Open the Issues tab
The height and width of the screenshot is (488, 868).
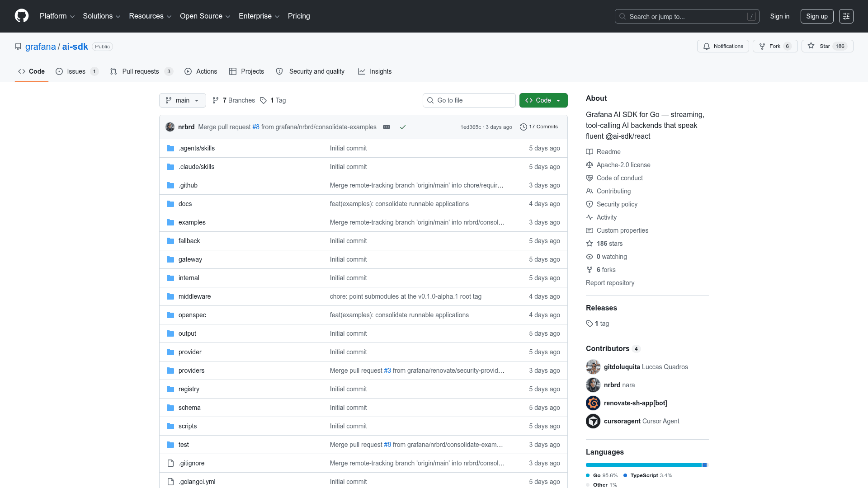click(77, 71)
